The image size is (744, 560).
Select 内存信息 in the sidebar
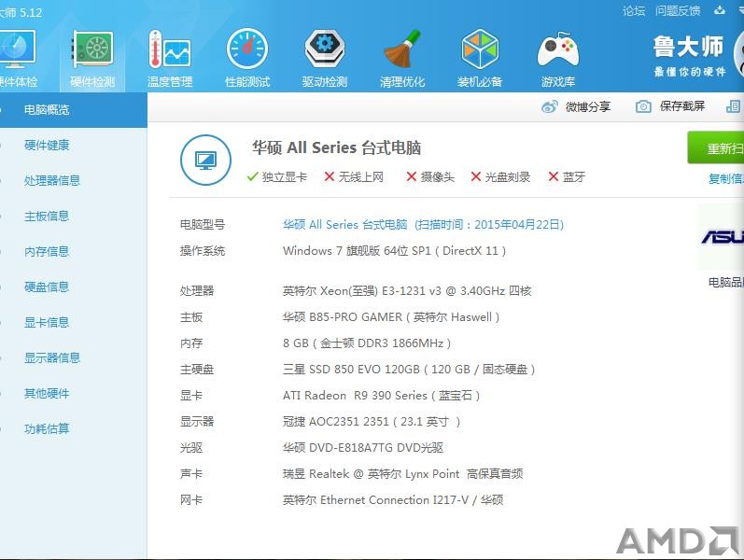coord(47,251)
